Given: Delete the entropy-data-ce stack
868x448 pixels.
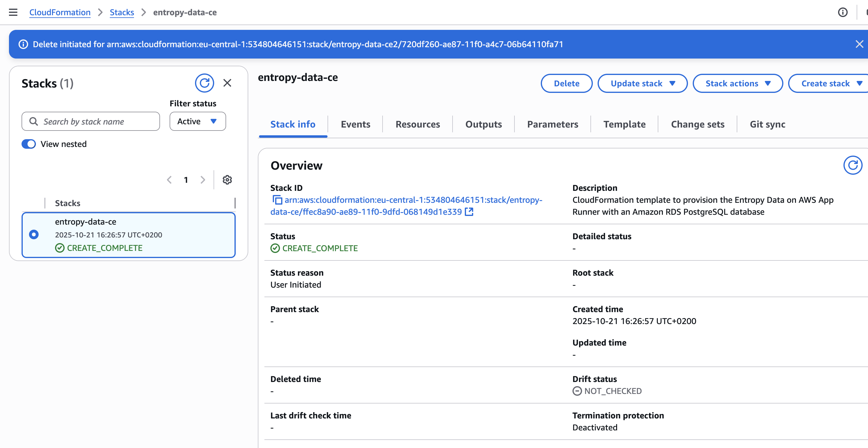Looking at the screenshot, I should [567, 83].
